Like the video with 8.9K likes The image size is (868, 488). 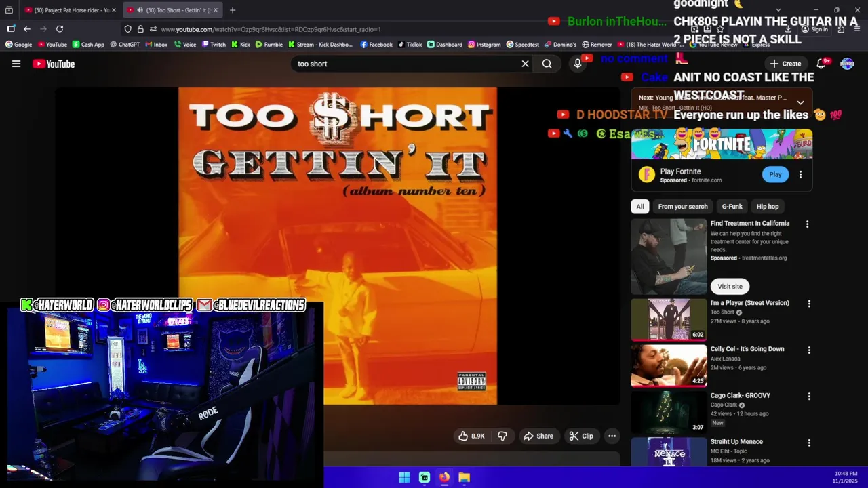point(471,436)
